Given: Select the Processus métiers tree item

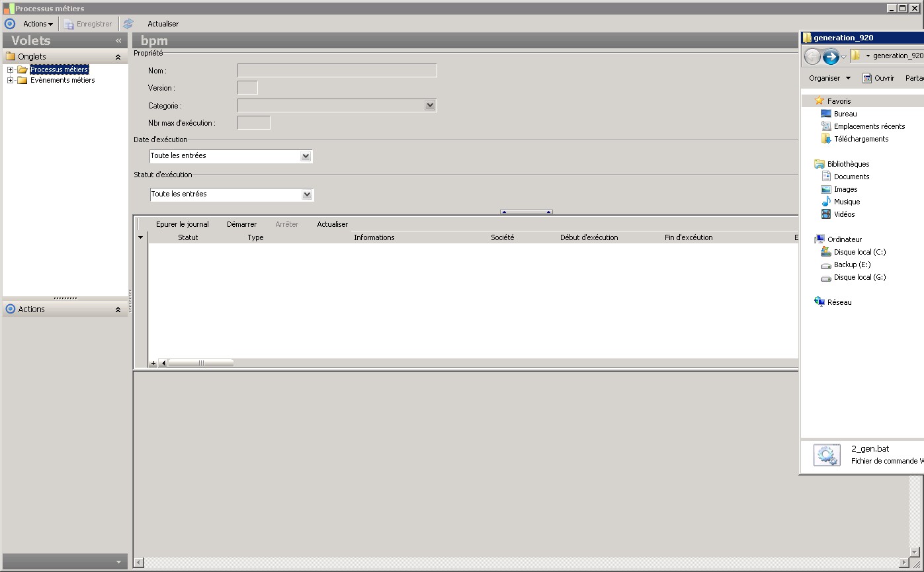Looking at the screenshot, I should pyautogui.click(x=59, y=69).
